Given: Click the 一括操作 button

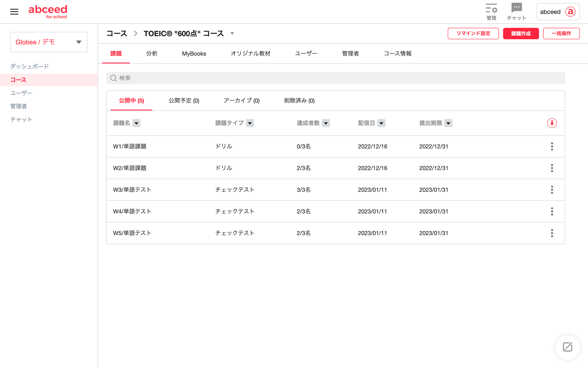Looking at the screenshot, I should click(561, 33).
